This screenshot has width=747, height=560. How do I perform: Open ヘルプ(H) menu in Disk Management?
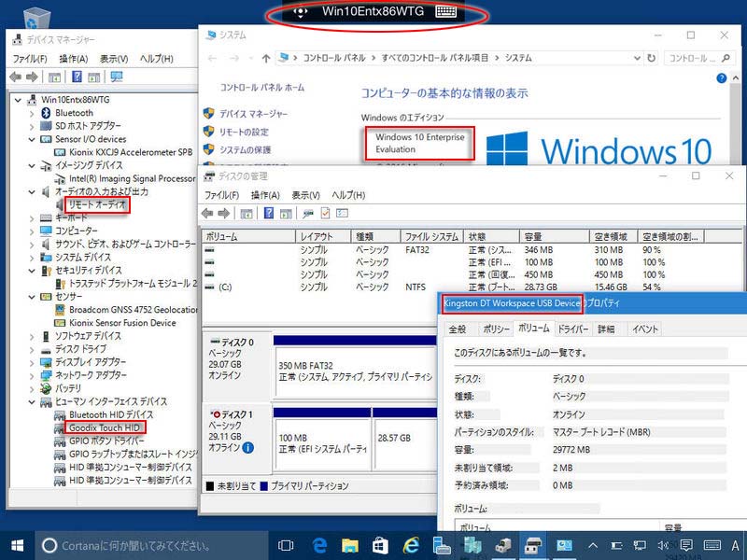coord(348,195)
